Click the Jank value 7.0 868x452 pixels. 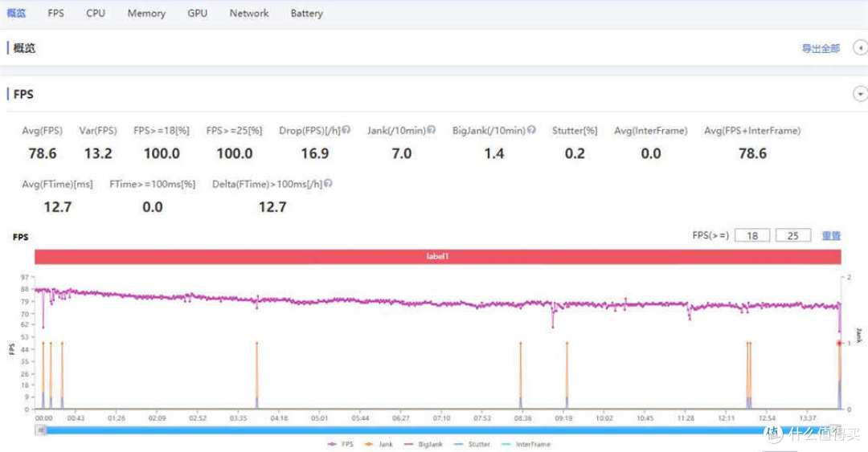[401, 153]
